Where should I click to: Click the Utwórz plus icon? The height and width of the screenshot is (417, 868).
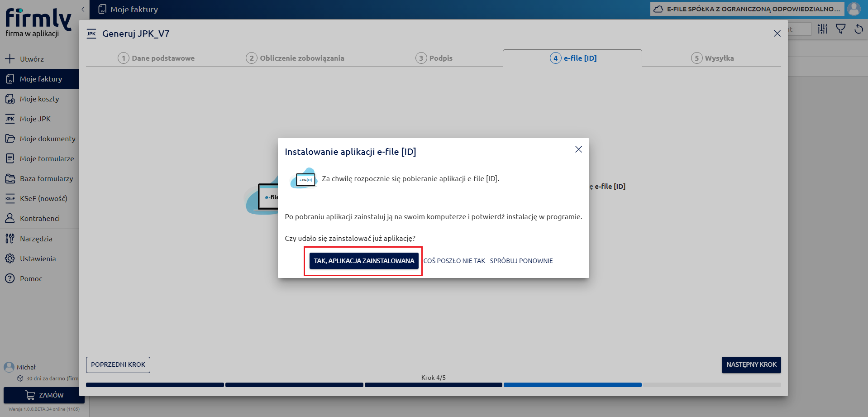click(10, 59)
